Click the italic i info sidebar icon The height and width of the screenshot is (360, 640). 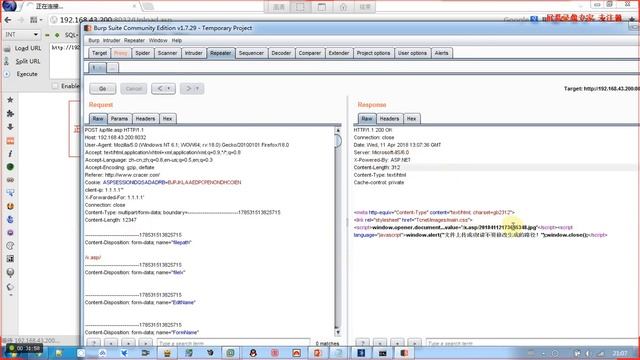click(10, 153)
